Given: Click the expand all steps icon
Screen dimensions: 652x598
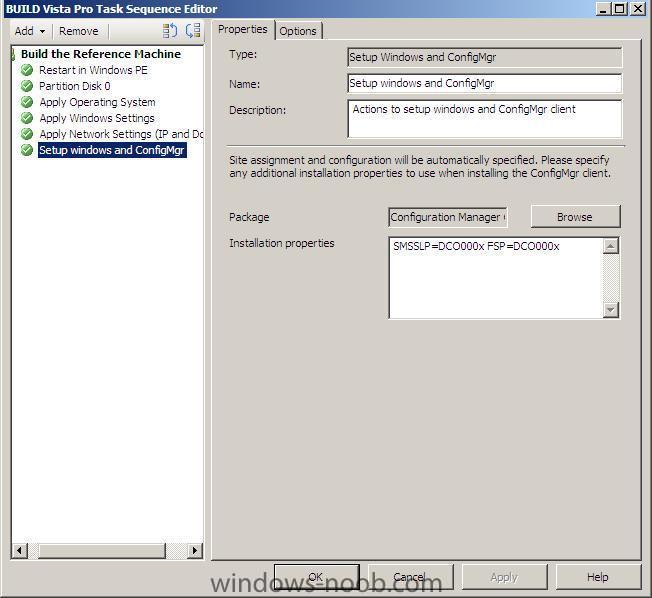Looking at the screenshot, I should pos(170,31).
